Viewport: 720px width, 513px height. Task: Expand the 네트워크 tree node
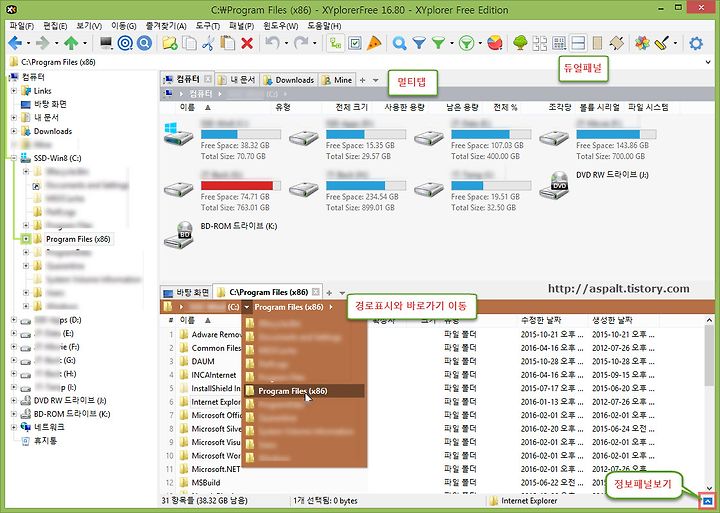[14, 427]
